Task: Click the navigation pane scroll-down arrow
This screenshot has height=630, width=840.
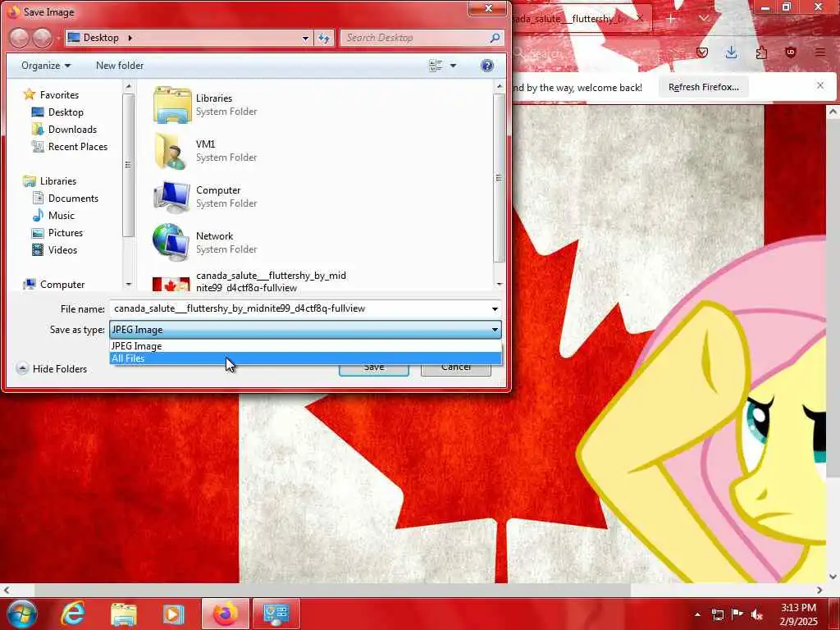Action: tap(128, 285)
